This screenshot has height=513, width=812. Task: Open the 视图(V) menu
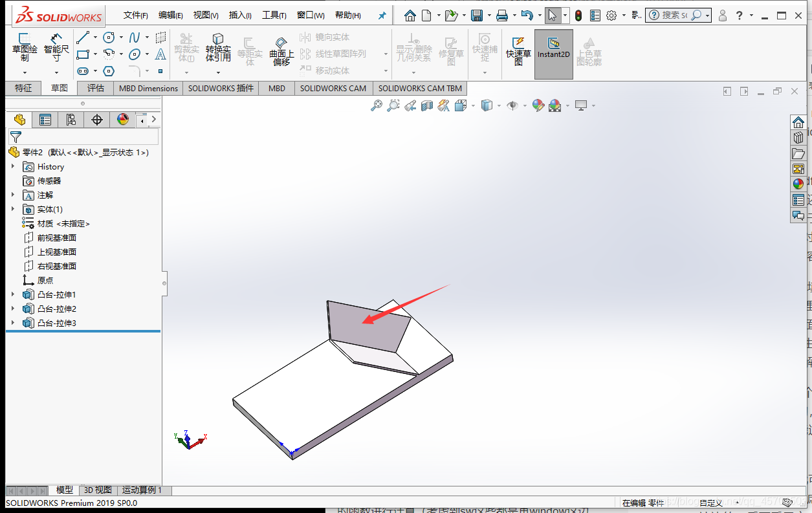click(x=206, y=16)
